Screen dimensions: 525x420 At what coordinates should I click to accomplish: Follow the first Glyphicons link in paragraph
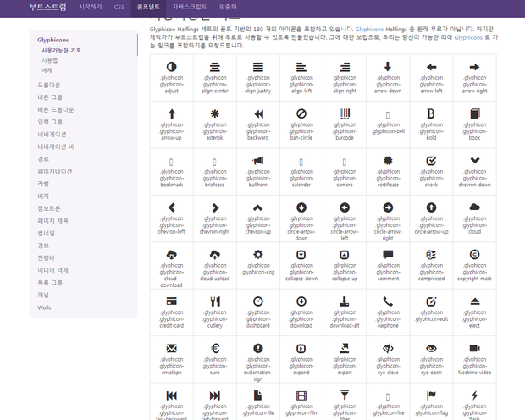click(369, 29)
